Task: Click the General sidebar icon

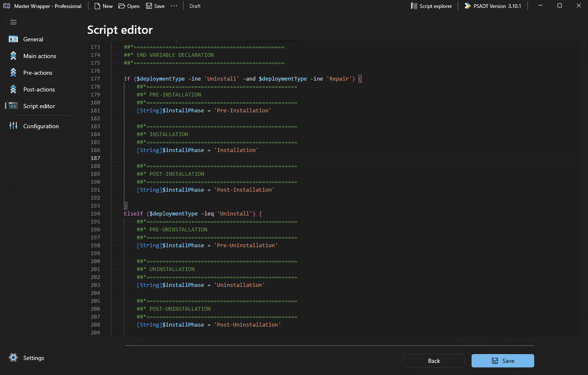Action: click(13, 39)
